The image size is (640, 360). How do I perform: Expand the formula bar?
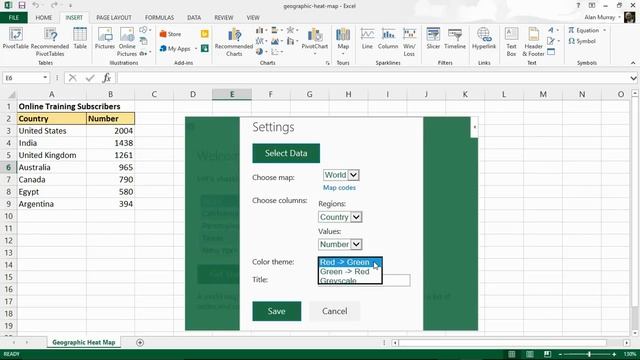(x=633, y=78)
